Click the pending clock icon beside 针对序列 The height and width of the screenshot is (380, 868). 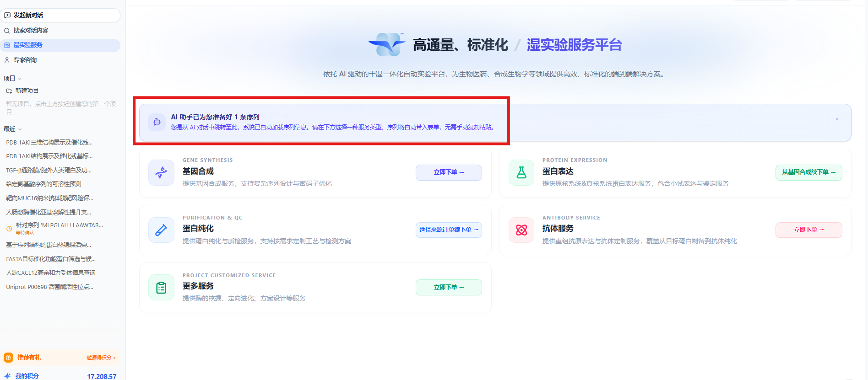(9, 229)
